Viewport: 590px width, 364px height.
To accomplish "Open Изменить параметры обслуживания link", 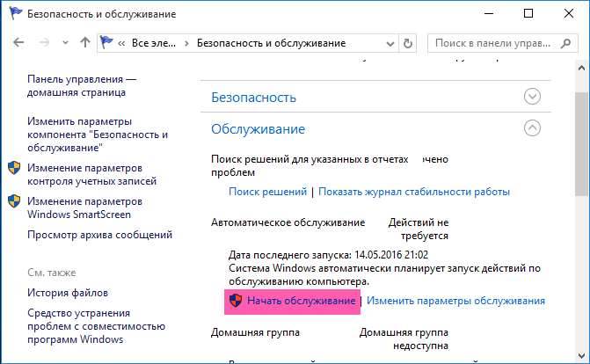I will pyautogui.click(x=455, y=301).
